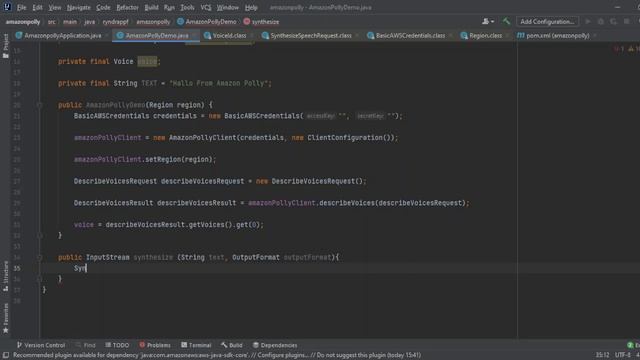The image size is (640, 360).
Task: Open the Edit menu
Action: 37,7
